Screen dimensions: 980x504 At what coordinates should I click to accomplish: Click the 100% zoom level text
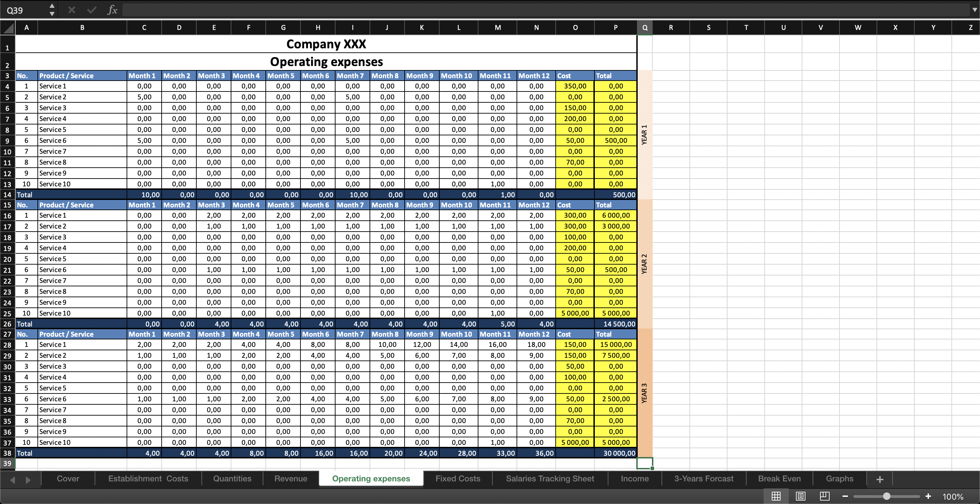953,497
